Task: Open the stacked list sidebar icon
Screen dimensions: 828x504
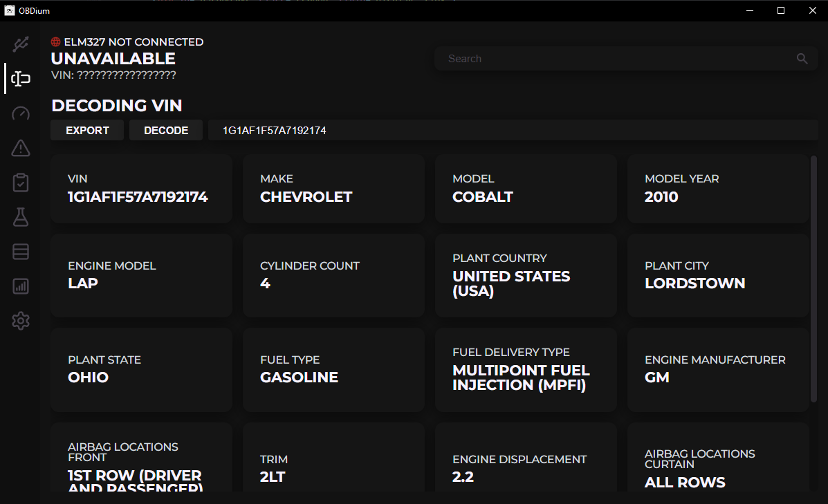Action: click(x=21, y=252)
